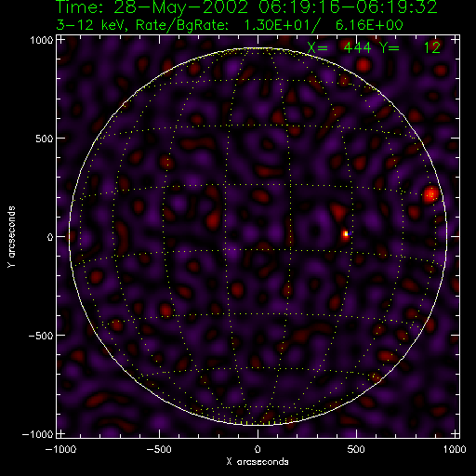Click the "X= 444" coordinate readout

coord(339,47)
